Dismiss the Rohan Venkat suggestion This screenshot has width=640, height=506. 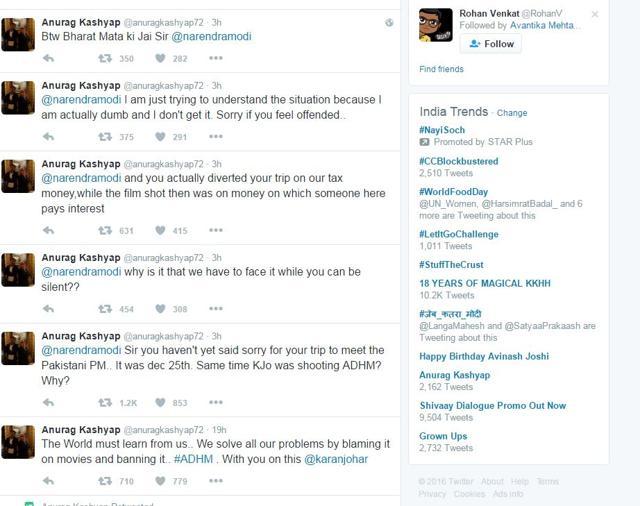click(595, 14)
